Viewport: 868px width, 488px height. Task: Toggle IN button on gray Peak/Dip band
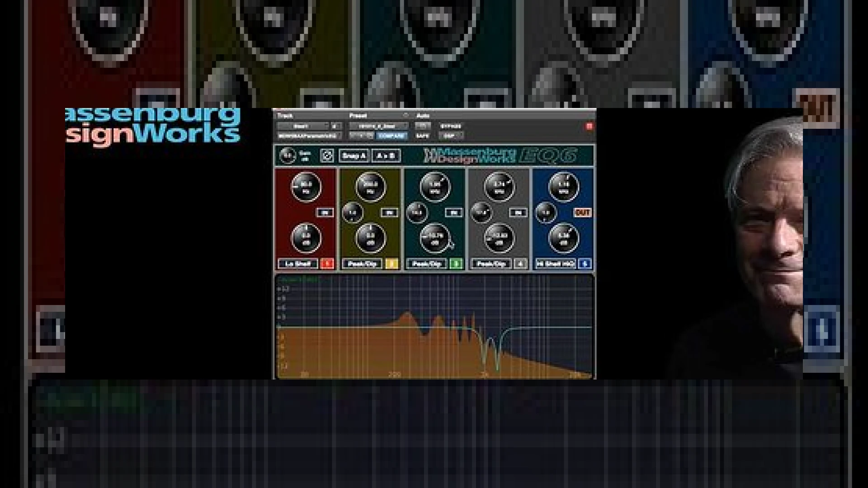pyautogui.click(x=518, y=212)
